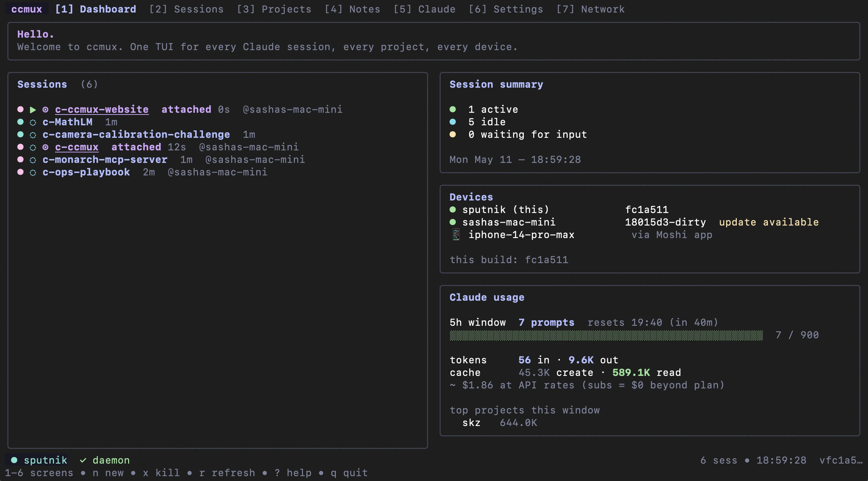
Task: Click the Sessions (6) panel heading
Action: coord(58,84)
